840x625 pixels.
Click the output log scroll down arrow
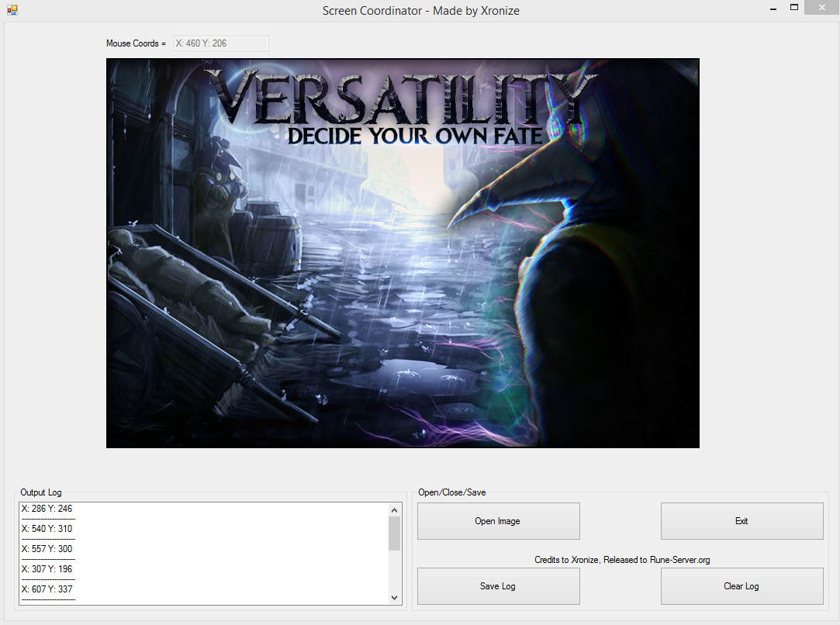(x=394, y=598)
